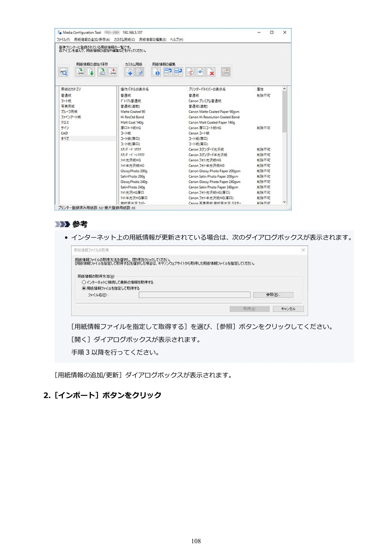Click the paper list scroll down arrow
The height and width of the screenshot is (555, 392).
tap(284, 202)
